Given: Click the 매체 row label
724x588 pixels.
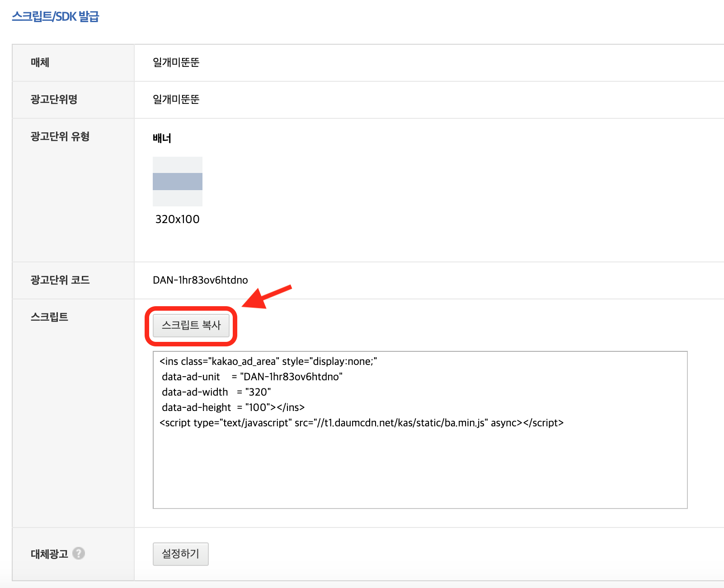Looking at the screenshot, I should click(x=40, y=62).
